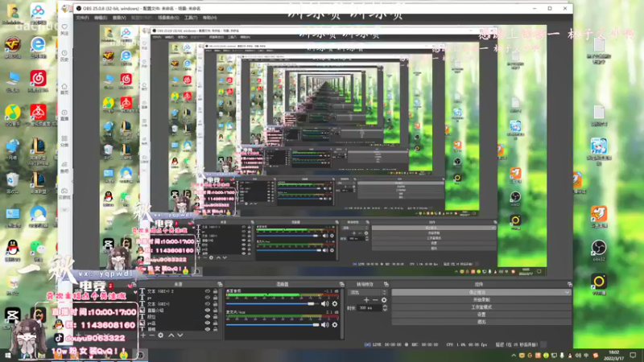Pop out the scene transitions dock icon

pyautogui.click(x=386, y=284)
